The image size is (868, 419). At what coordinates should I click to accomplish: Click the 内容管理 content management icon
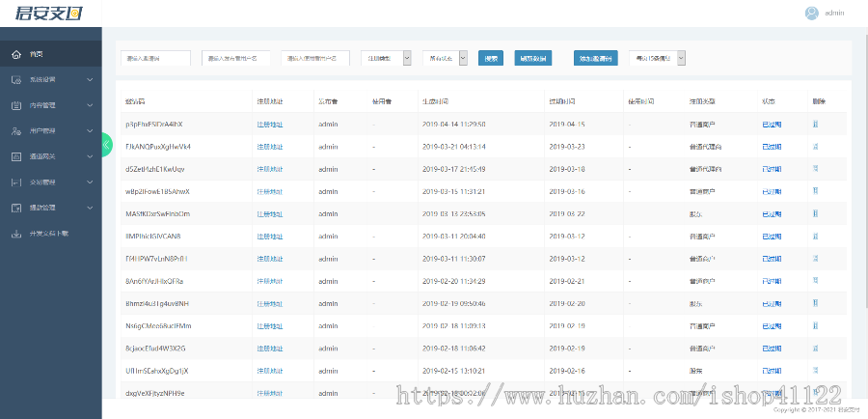coord(16,105)
